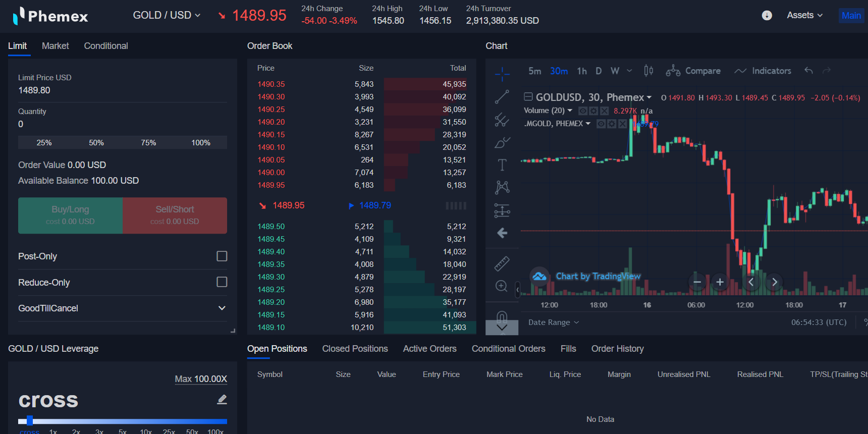This screenshot has width=868, height=434.
Task: Click the Quantity input field
Action: pyautogui.click(x=123, y=124)
